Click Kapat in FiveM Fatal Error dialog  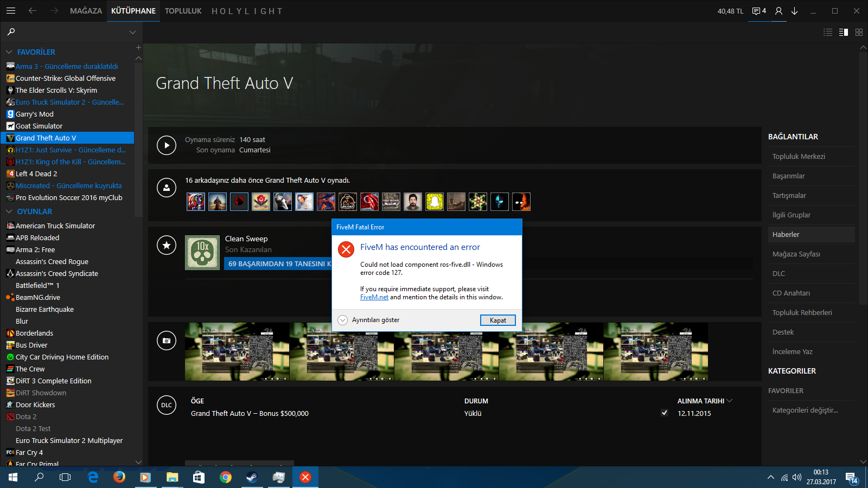(x=498, y=320)
